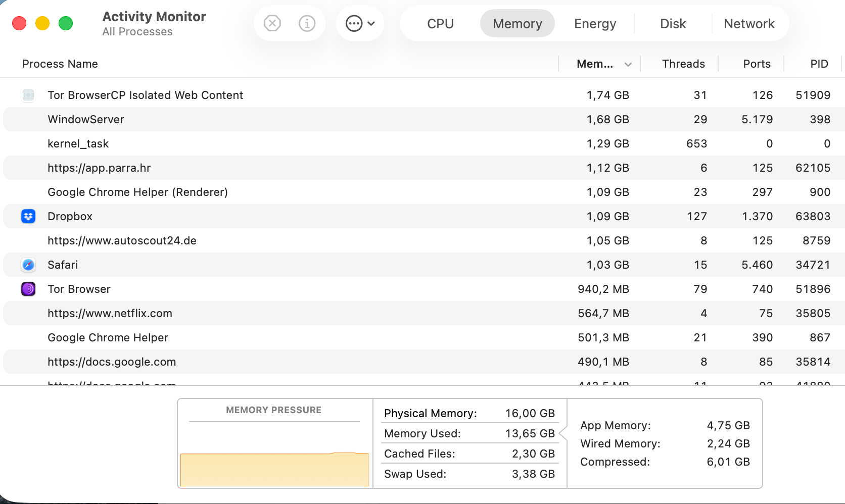The width and height of the screenshot is (845, 504).
Task: Click the 564,7 MB memory value
Action: (x=603, y=314)
